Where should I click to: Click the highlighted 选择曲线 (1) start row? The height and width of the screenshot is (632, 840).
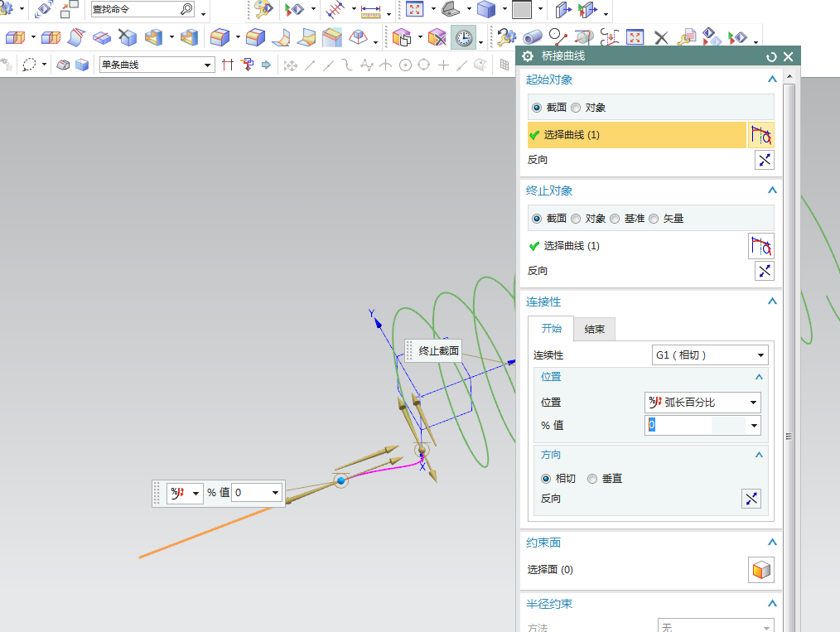tap(637, 135)
